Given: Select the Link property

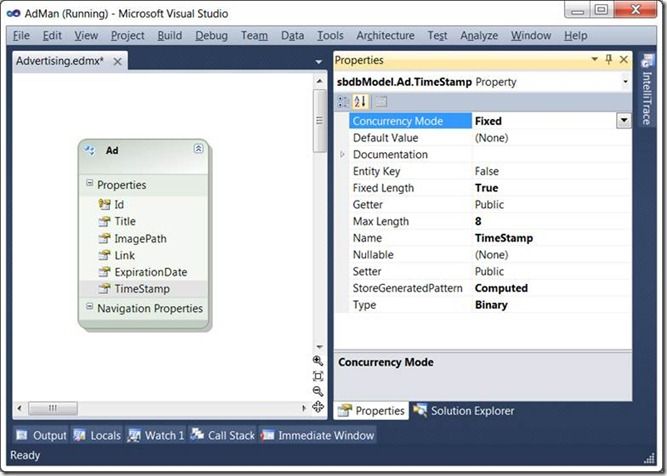Looking at the screenshot, I should pos(125,256).
